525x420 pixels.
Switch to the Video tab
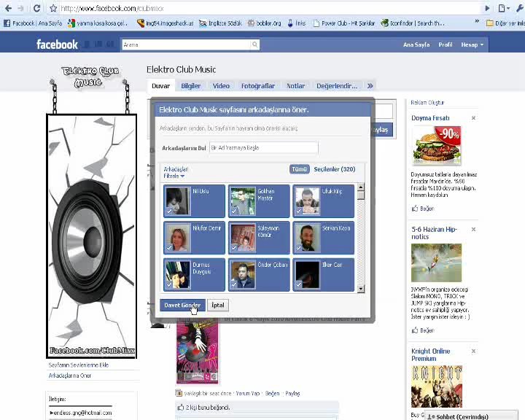coord(221,86)
